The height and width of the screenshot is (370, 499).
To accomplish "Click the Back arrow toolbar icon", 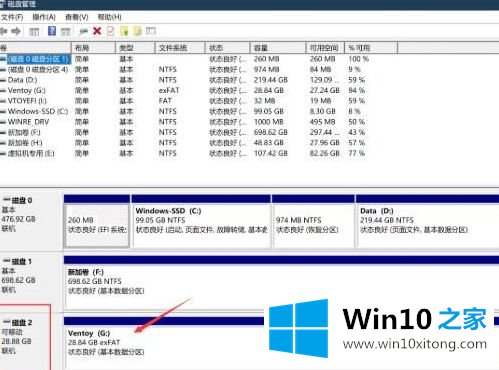I will pos(4,31).
